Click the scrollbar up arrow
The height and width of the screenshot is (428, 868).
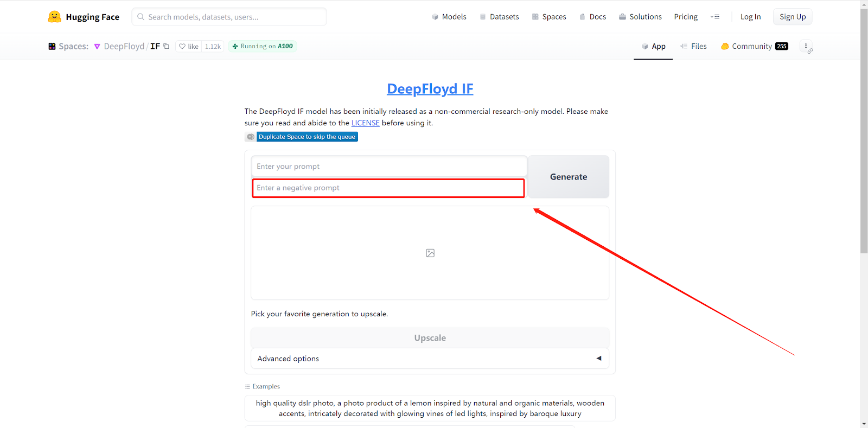tap(864, 4)
